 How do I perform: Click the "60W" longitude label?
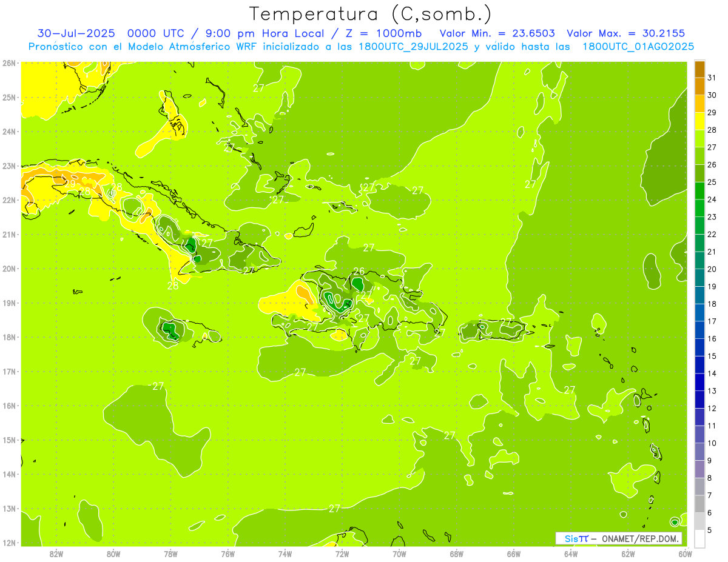[686, 554]
